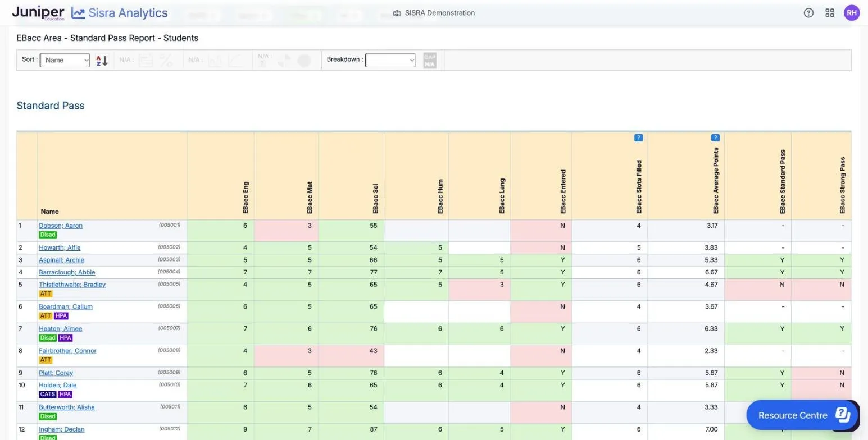Open the Sort dropdown
Screen dimensions: 868x440
[65, 60]
